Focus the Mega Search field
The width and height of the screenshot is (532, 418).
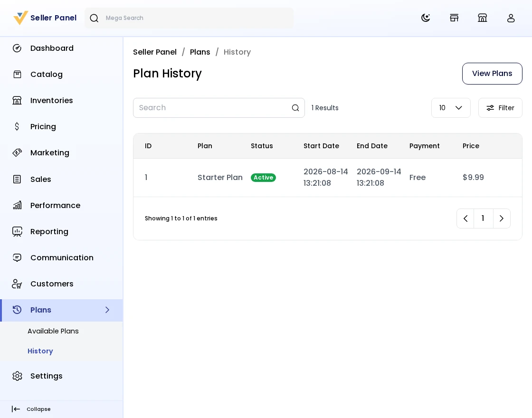189,18
